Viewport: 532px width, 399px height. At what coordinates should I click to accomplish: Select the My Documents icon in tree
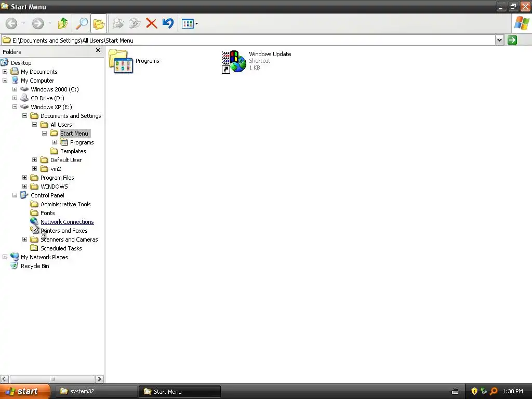pyautogui.click(x=14, y=71)
